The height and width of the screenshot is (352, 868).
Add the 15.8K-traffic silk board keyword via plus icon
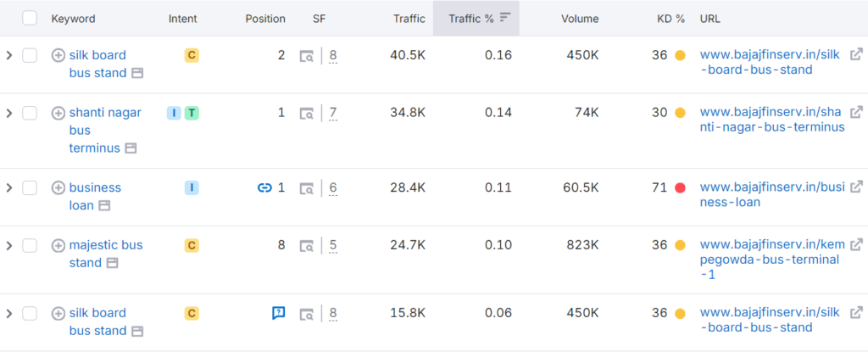click(58, 313)
